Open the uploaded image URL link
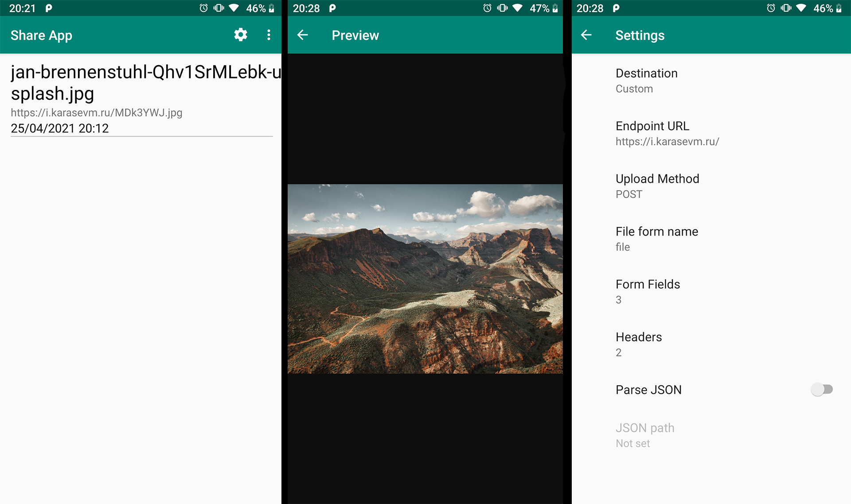The height and width of the screenshot is (504, 851). click(97, 112)
